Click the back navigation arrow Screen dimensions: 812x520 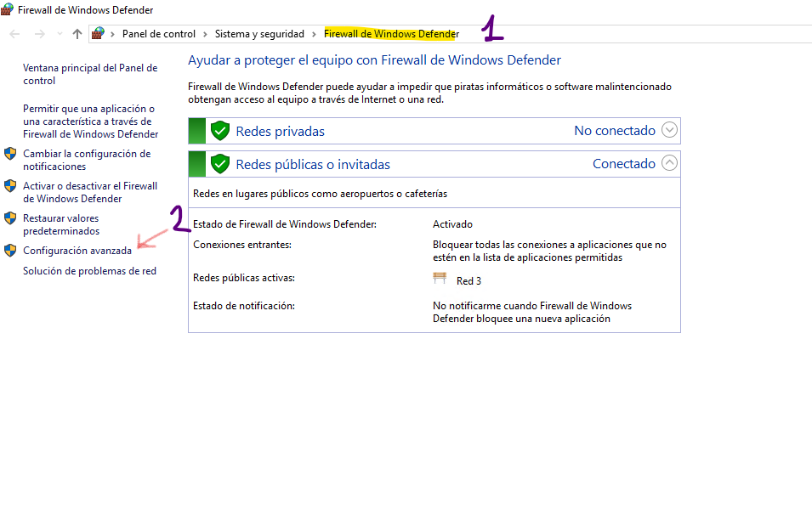[14, 34]
